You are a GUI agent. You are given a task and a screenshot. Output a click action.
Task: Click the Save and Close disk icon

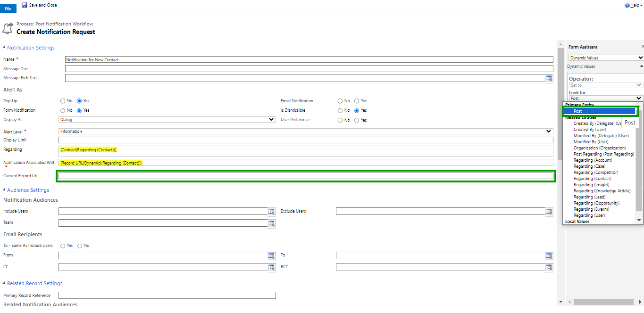[x=24, y=5]
